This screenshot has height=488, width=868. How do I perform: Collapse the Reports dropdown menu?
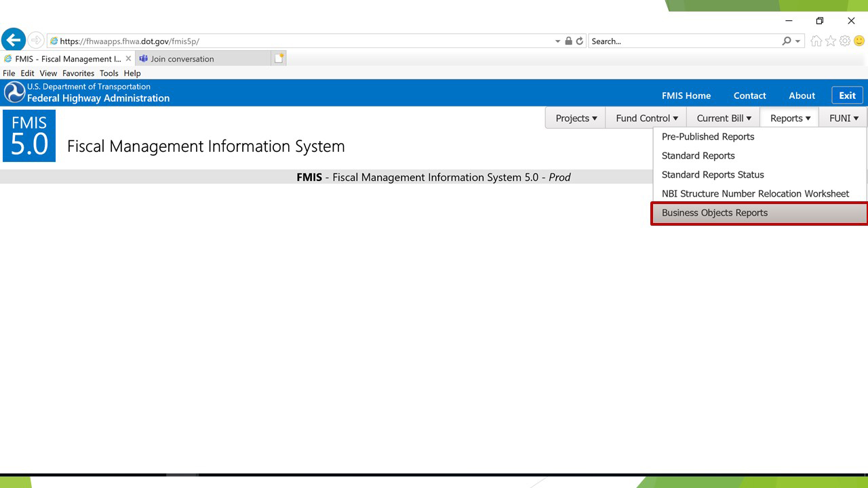(789, 118)
